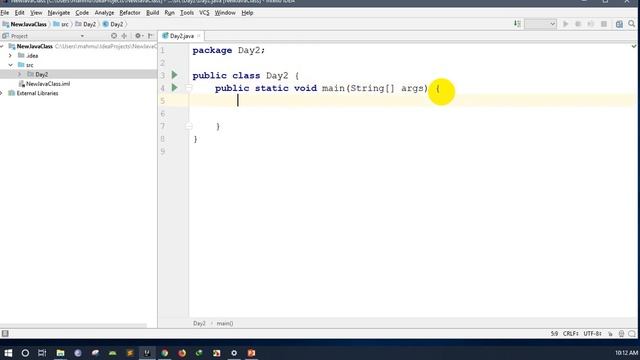Image resolution: width=640 pixels, height=360 pixels.
Task: Open the Tools menu
Action: (x=187, y=13)
